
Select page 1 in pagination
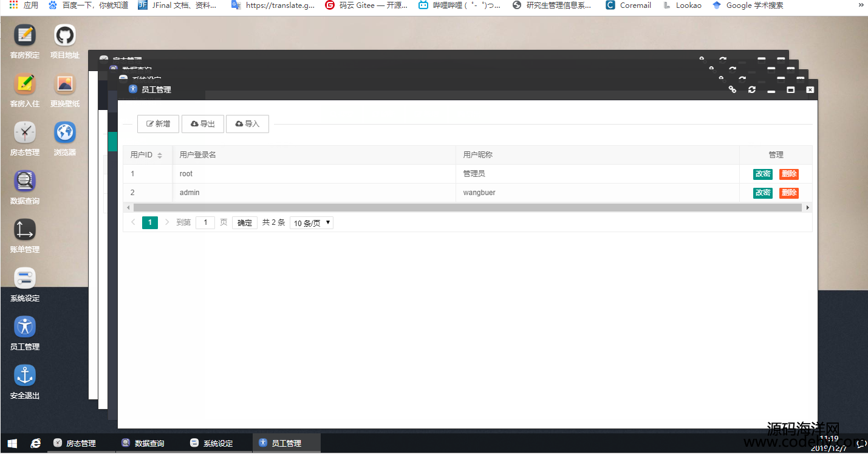[x=150, y=222]
